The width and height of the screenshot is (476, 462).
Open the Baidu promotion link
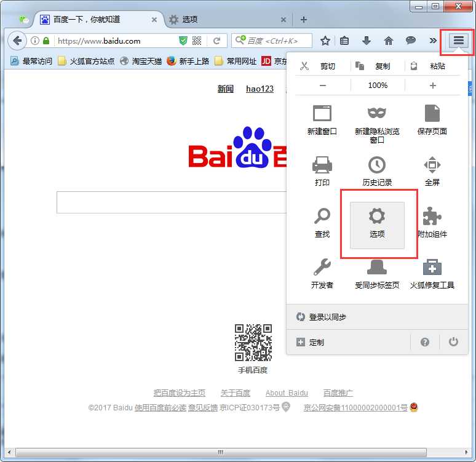coord(338,392)
